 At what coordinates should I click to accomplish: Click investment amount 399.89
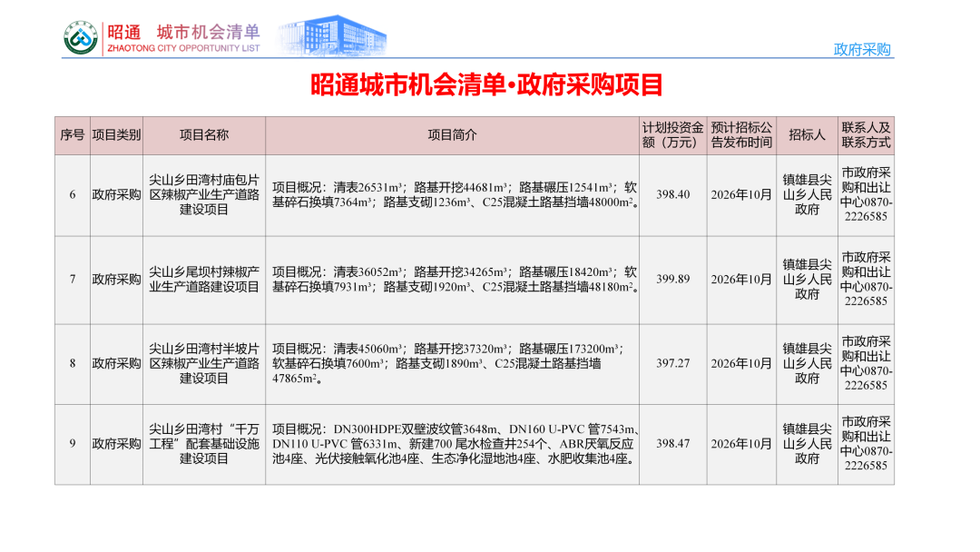click(673, 280)
